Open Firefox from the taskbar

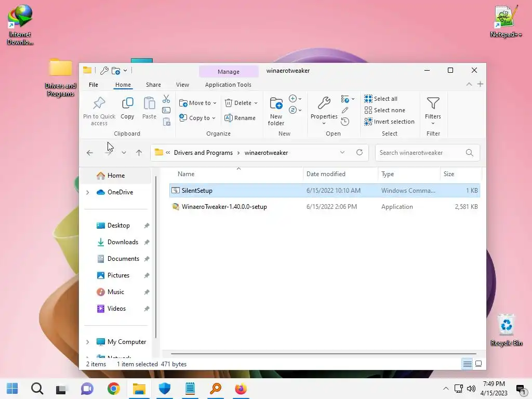coord(241,389)
